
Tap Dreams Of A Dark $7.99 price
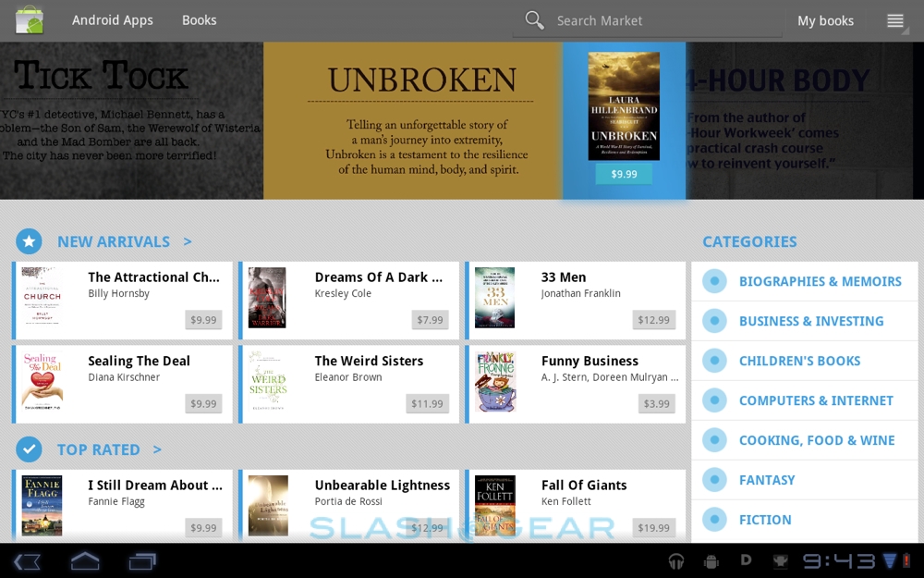point(430,320)
